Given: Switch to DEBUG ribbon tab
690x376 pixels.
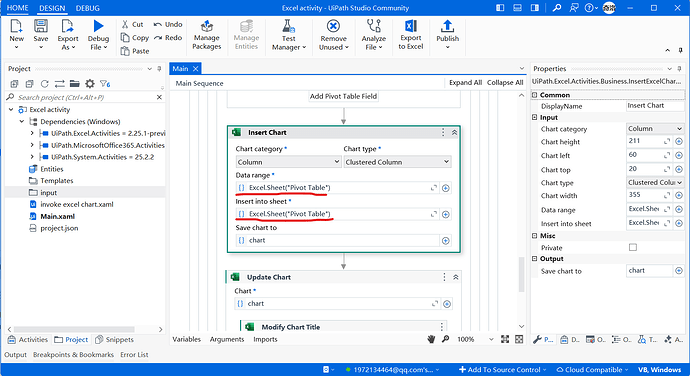Looking at the screenshot, I should [x=88, y=8].
